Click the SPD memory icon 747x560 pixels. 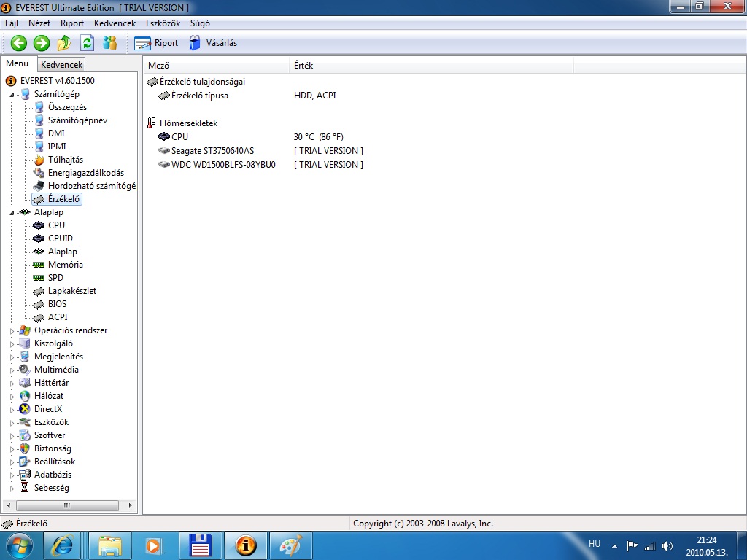click(39, 278)
